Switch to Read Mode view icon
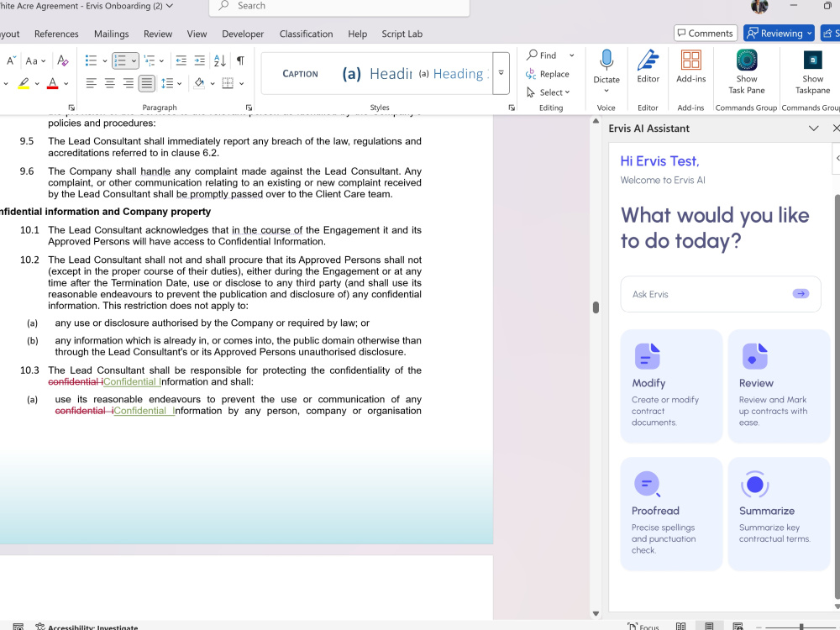 680,627
